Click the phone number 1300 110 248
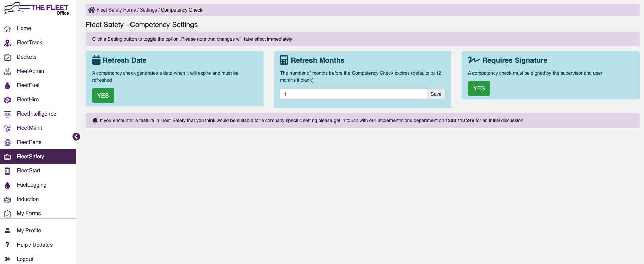The width and height of the screenshot is (644, 264). 460,120
